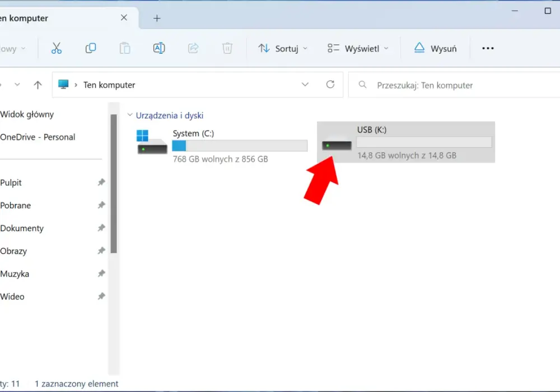Click Ten komputer in the address path
The height and width of the screenshot is (392, 560).
[109, 85]
